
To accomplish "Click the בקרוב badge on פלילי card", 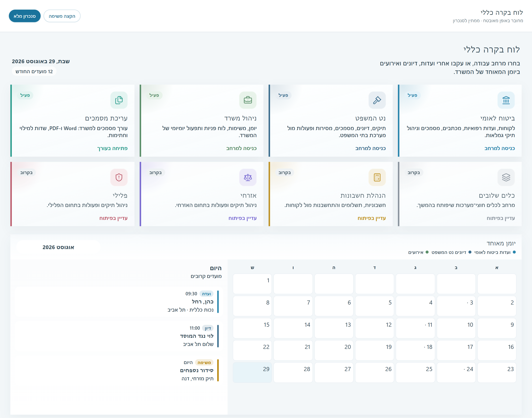I will click(x=26, y=173).
